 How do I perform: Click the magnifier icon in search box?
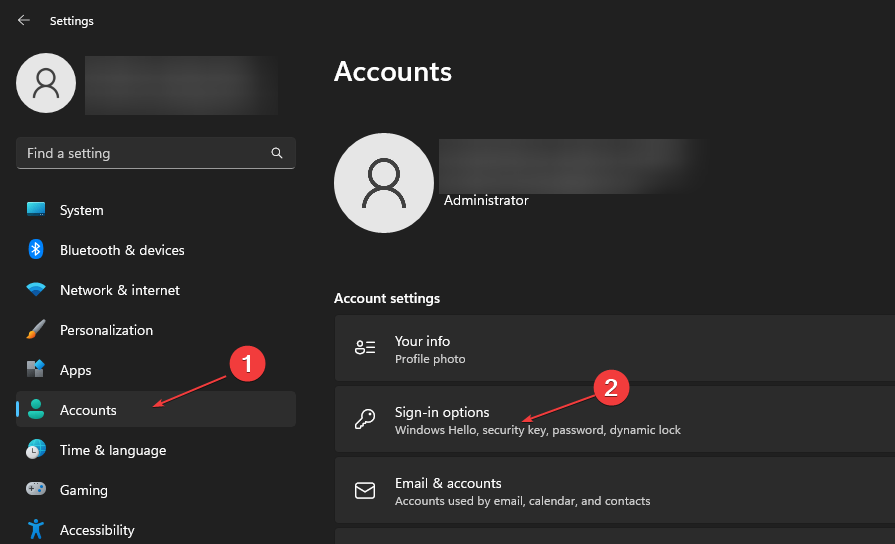[277, 153]
